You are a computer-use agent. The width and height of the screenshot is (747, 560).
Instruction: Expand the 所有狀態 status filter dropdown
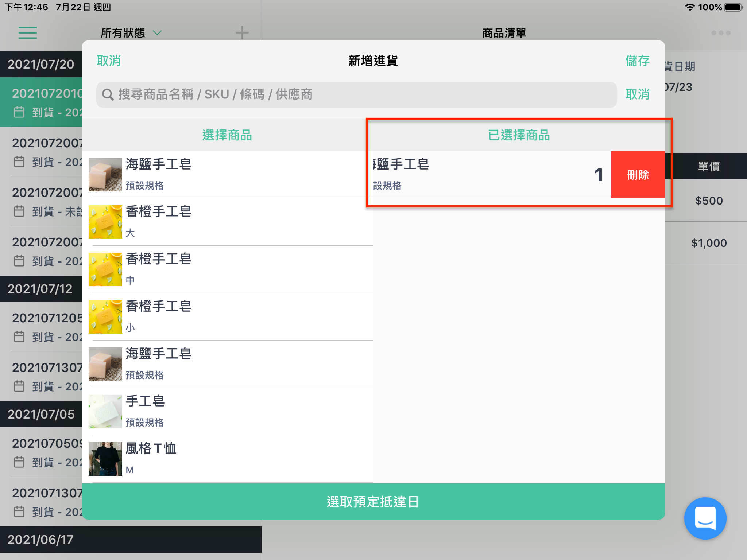[131, 33]
